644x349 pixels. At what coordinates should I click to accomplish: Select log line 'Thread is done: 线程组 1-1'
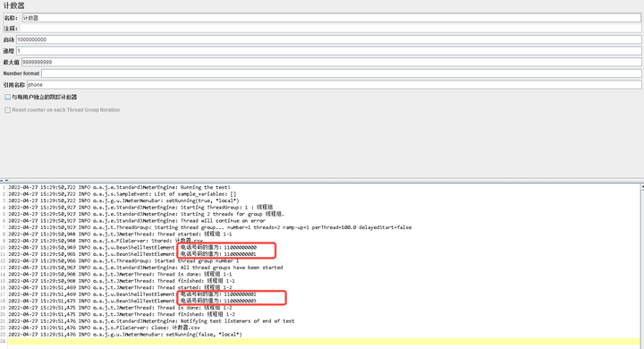tap(120, 274)
